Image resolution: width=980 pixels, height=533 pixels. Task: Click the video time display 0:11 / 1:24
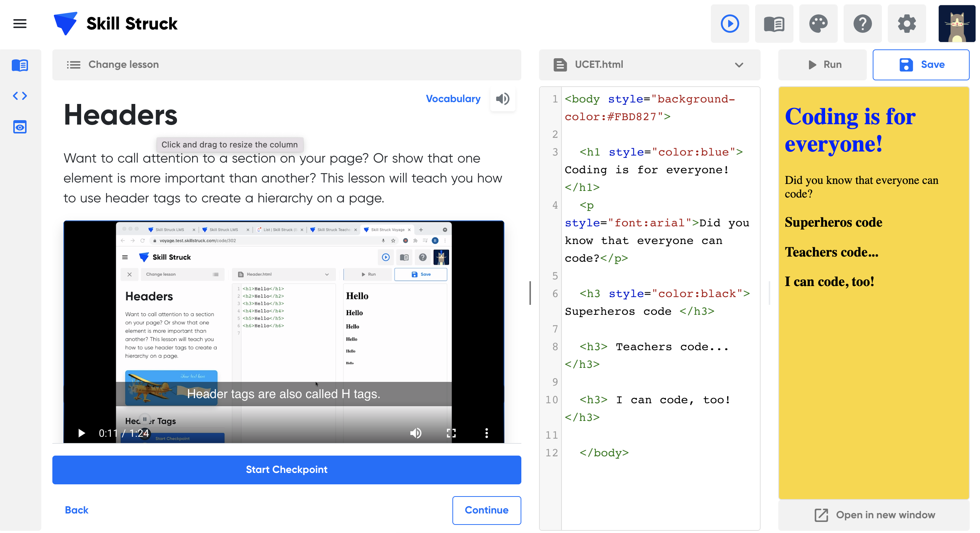pos(124,433)
